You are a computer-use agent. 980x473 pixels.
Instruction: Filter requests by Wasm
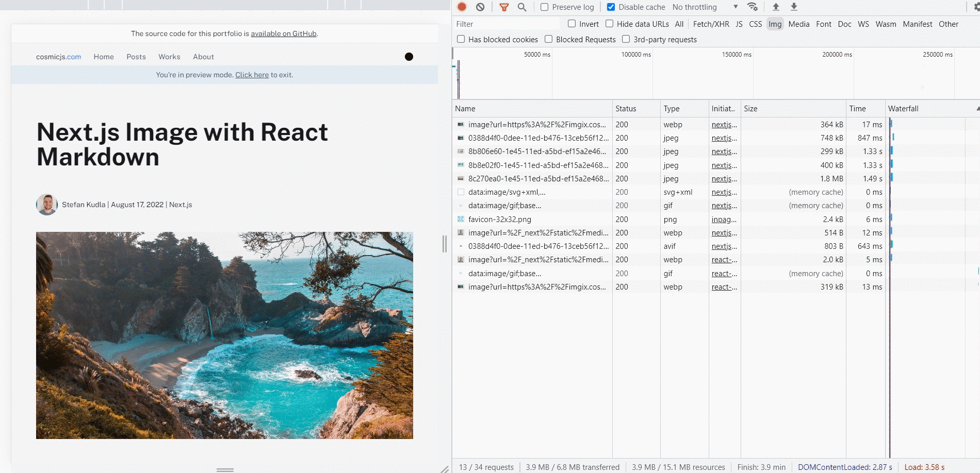tap(886, 24)
